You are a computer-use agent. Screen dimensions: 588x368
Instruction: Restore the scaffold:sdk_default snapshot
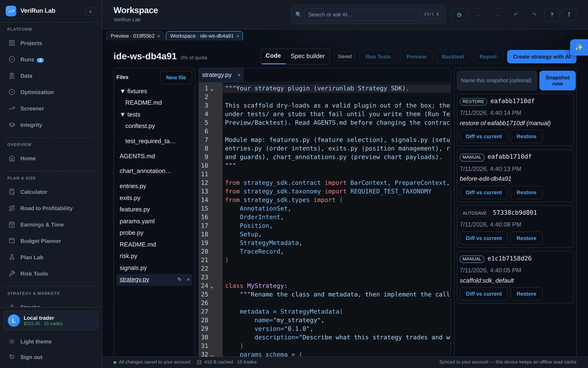point(526,294)
